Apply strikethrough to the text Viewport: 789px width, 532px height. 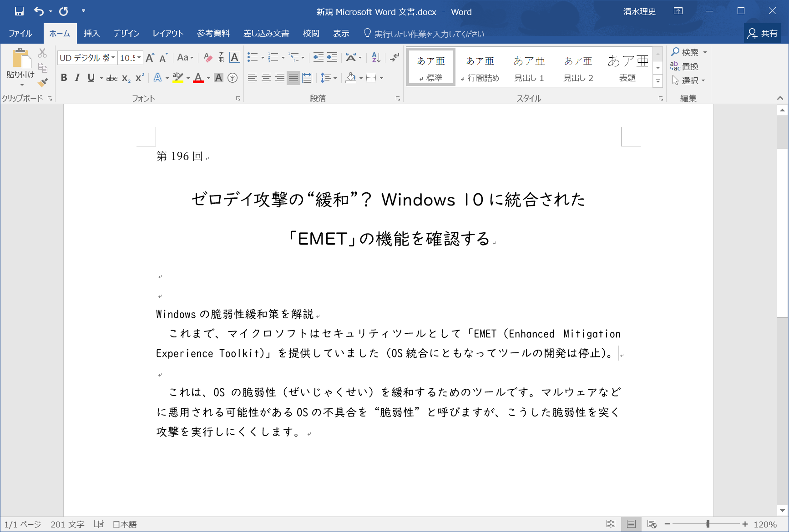pyautogui.click(x=111, y=78)
